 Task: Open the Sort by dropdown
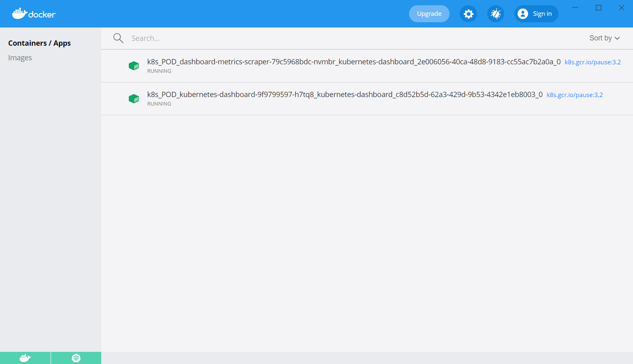605,38
